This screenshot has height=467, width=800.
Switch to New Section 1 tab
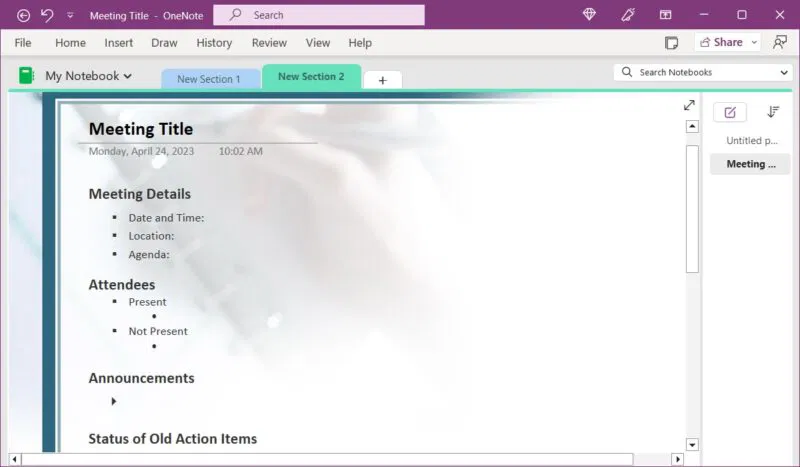point(209,79)
